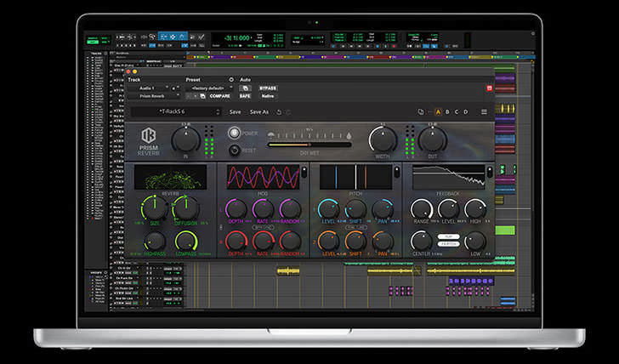
Task: Select preset slot A
Action: point(438,112)
